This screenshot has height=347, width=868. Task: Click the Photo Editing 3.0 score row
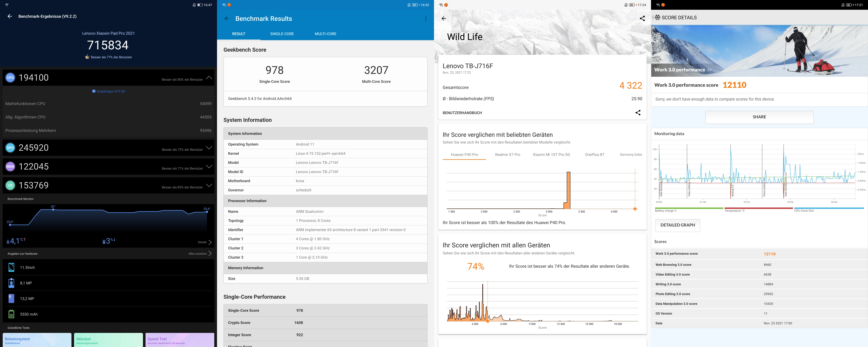click(759, 294)
